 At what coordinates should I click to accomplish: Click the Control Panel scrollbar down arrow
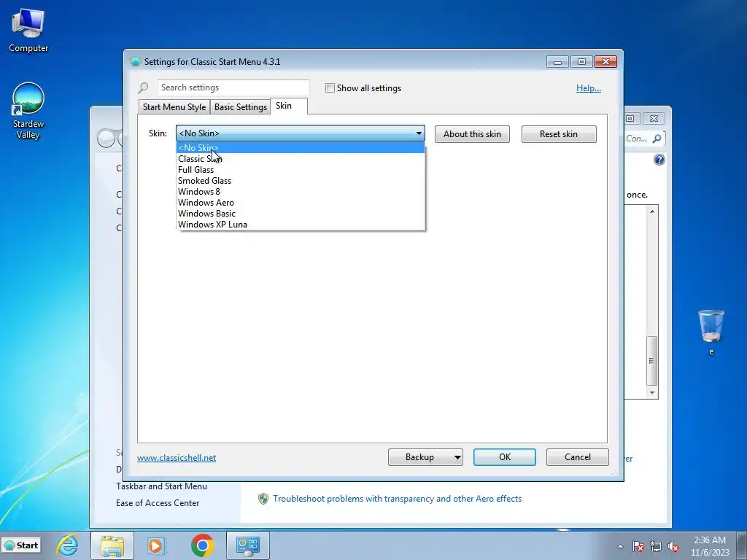pos(652,393)
